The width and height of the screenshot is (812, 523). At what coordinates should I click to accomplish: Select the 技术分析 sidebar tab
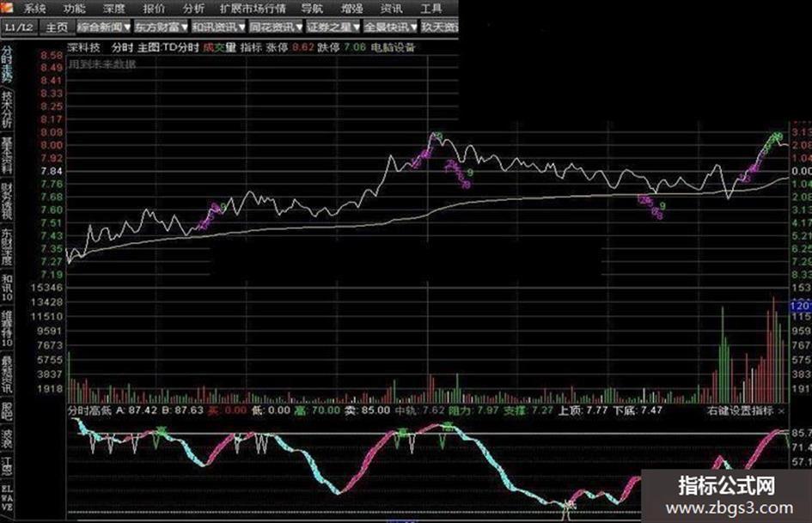pos(7,110)
